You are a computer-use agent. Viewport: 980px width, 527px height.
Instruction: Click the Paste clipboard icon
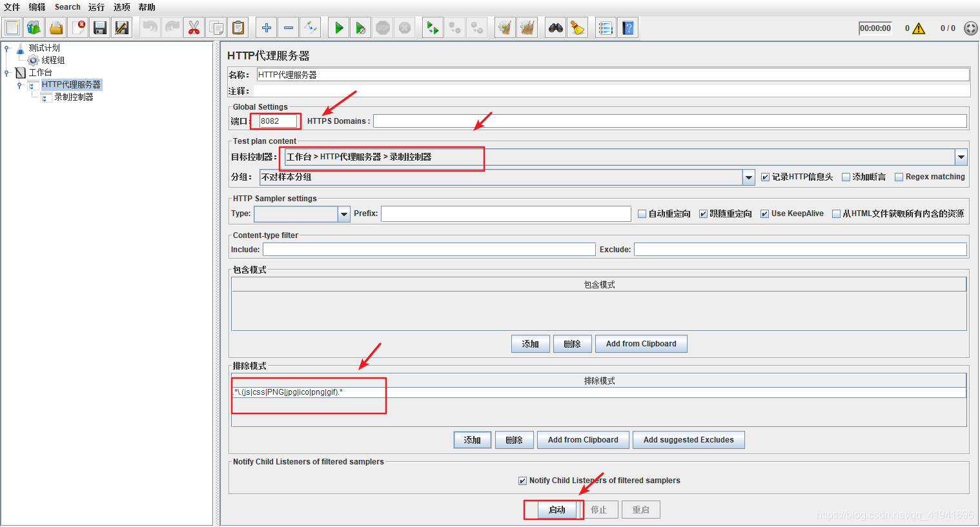(238, 28)
